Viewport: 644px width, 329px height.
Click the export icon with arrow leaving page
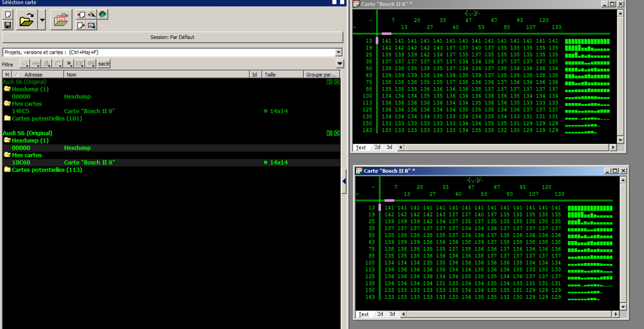81,25
